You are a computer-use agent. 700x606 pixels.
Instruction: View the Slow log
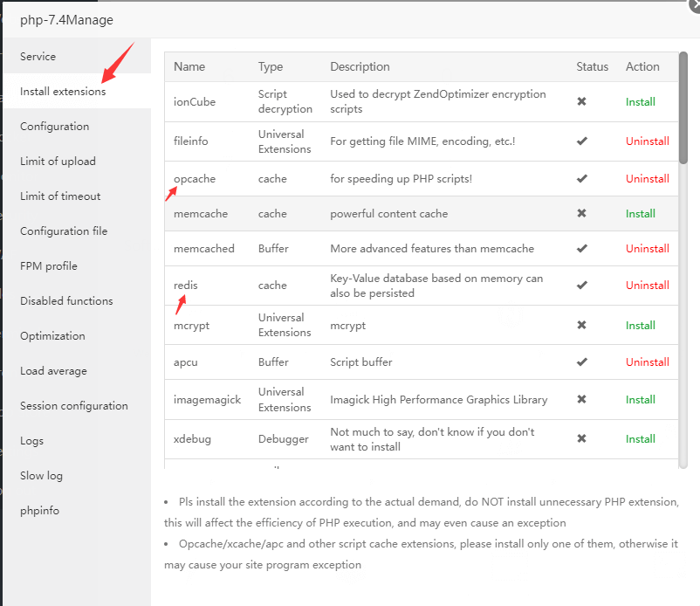(42, 476)
